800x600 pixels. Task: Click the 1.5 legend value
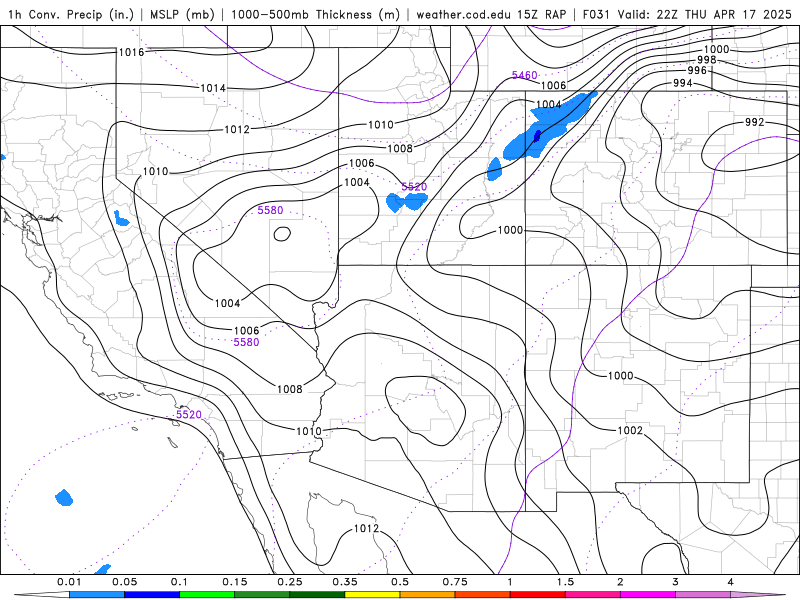(565, 582)
